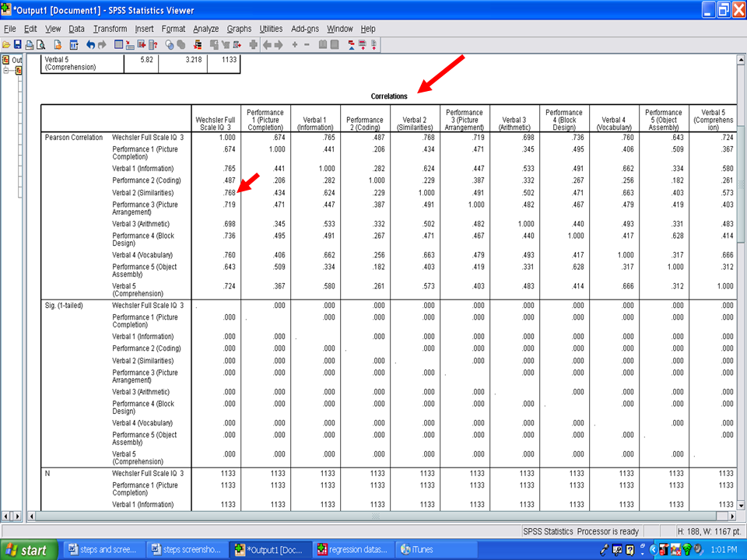Click the horizontal scrollbar right arrow
This screenshot has height=560, width=747.
coord(731,516)
